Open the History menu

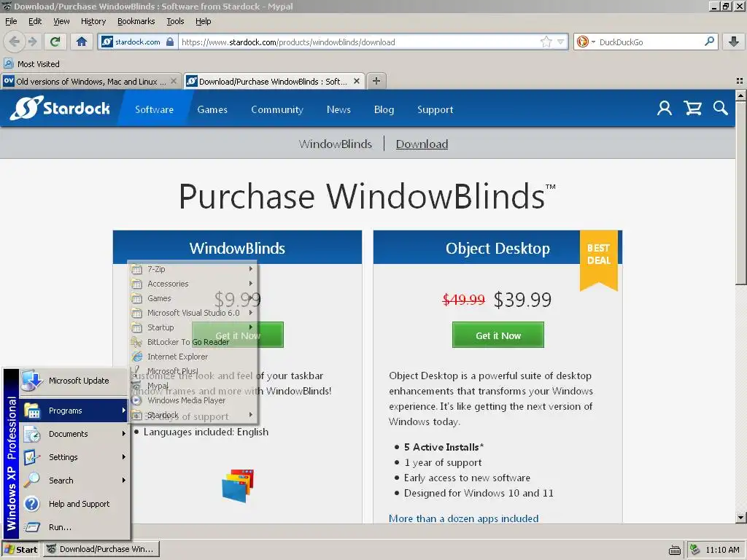click(x=93, y=21)
